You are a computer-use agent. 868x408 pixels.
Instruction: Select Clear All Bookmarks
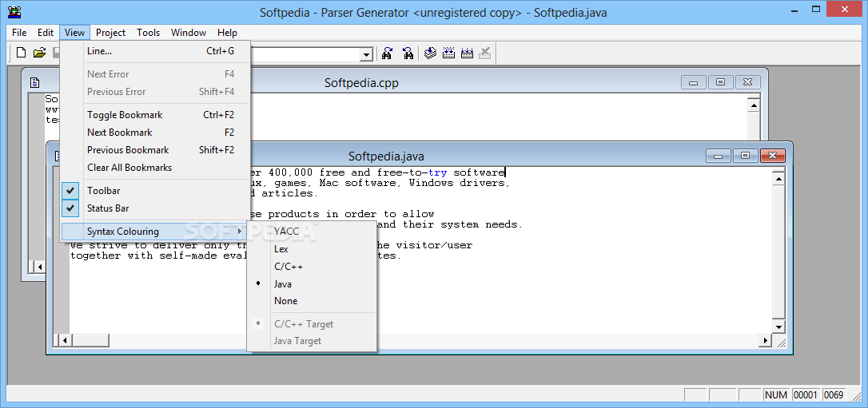(x=156, y=168)
